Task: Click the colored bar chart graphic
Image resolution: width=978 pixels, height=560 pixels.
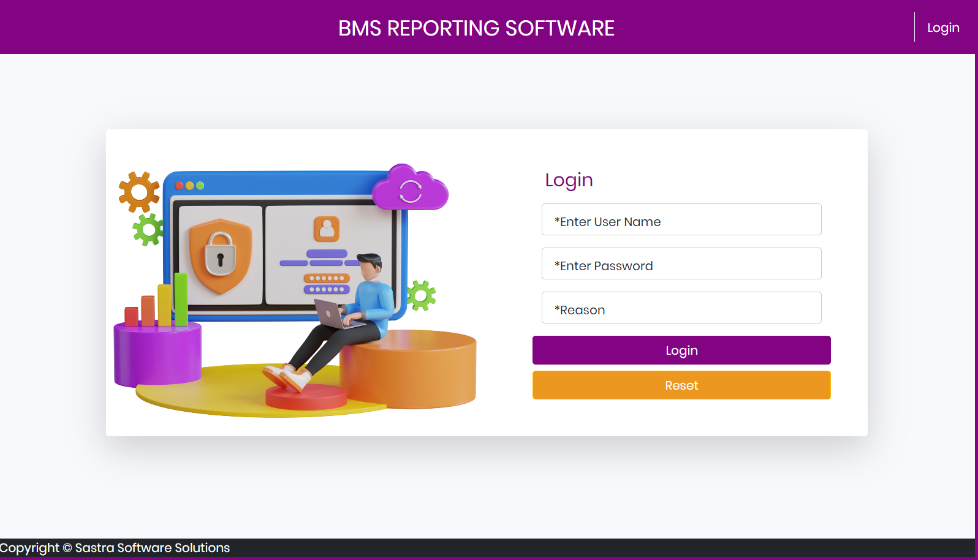Action: [157, 303]
